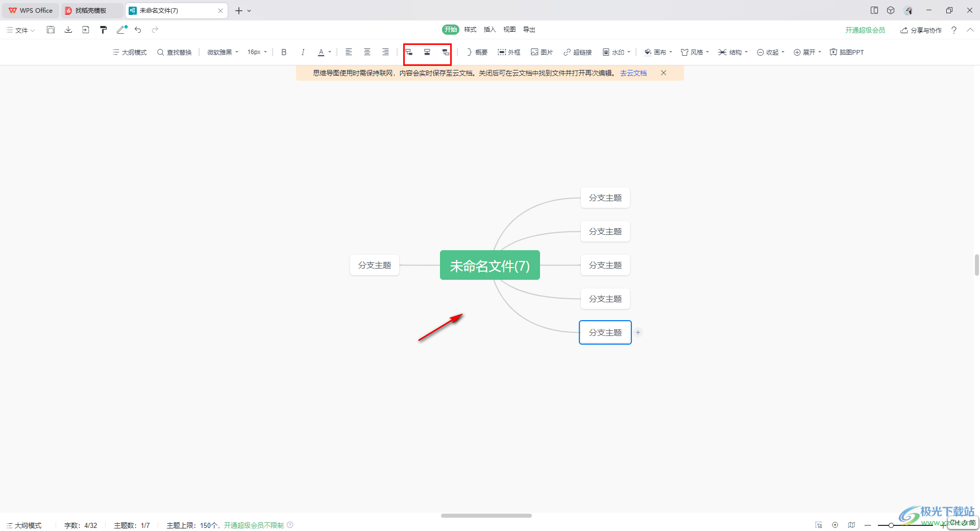Viewport: 980px width, 531px height.
Task: Open the expand (展开) dropdown
Action: click(807, 52)
